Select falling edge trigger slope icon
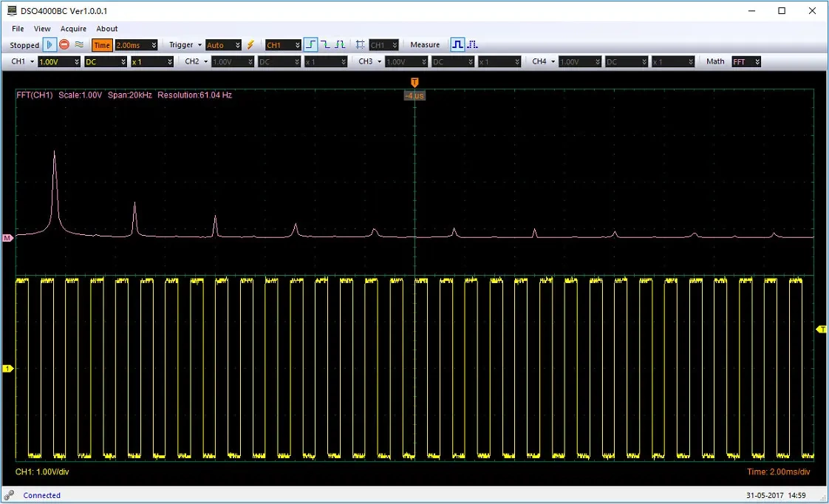 tap(325, 45)
